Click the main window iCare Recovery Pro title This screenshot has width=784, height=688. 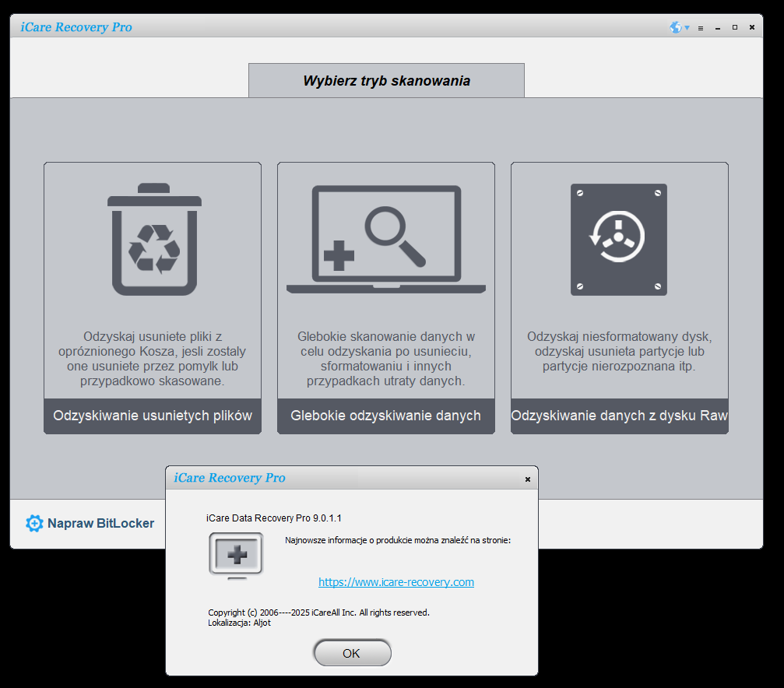coord(76,27)
